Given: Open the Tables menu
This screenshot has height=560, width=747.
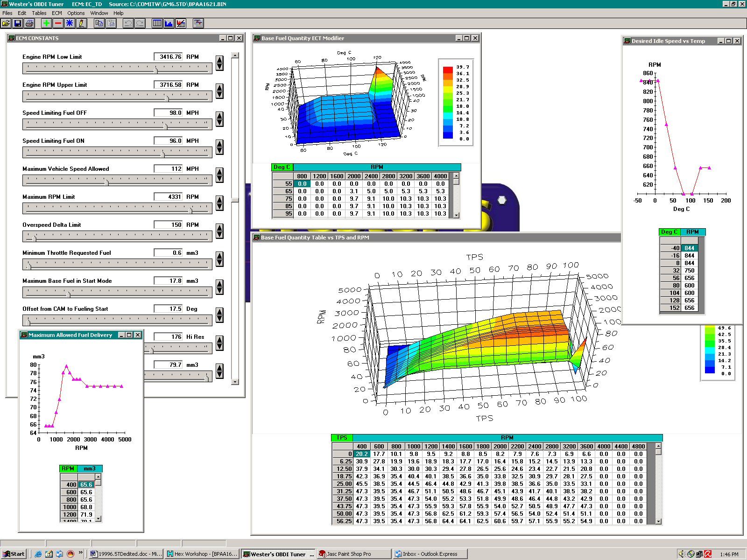Looking at the screenshot, I should tap(39, 13).
